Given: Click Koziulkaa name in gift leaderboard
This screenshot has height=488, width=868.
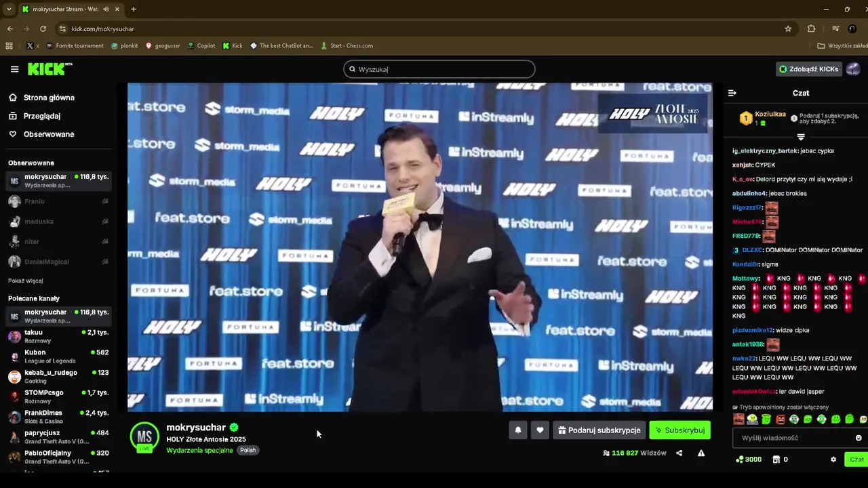Looking at the screenshot, I should click(770, 115).
